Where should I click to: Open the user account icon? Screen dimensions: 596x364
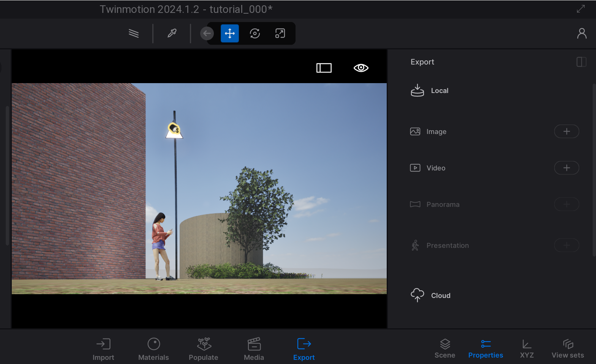582,33
